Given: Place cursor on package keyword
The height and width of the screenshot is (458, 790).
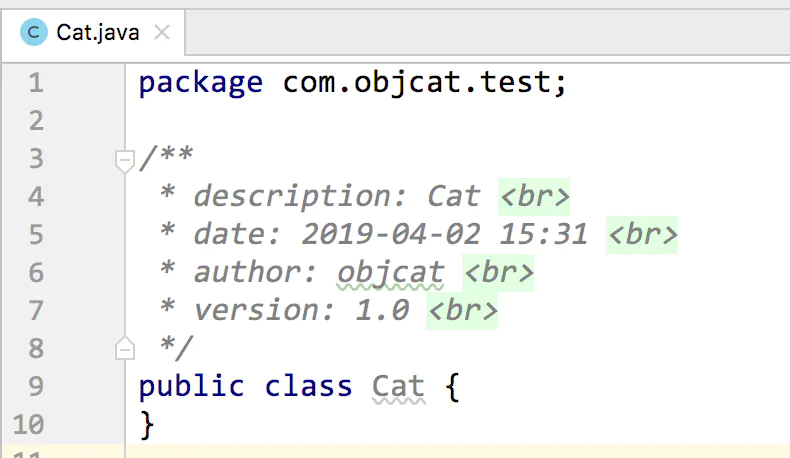Looking at the screenshot, I should click(x=201, y=83).
